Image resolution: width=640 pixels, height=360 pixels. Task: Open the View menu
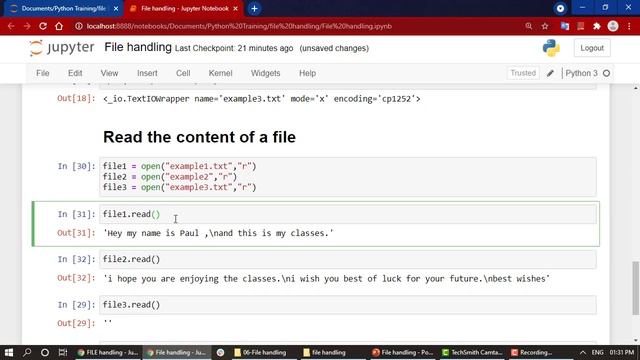pos(109,73)
